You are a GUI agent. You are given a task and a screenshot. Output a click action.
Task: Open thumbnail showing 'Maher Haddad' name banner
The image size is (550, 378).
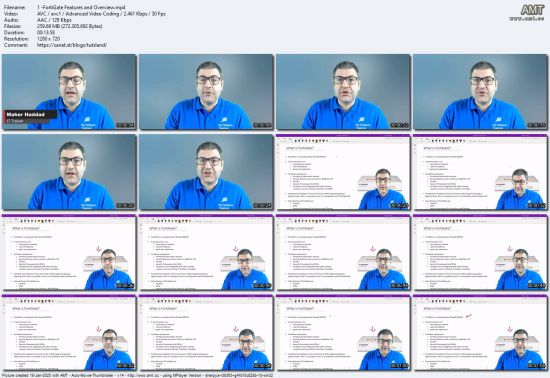69,92
